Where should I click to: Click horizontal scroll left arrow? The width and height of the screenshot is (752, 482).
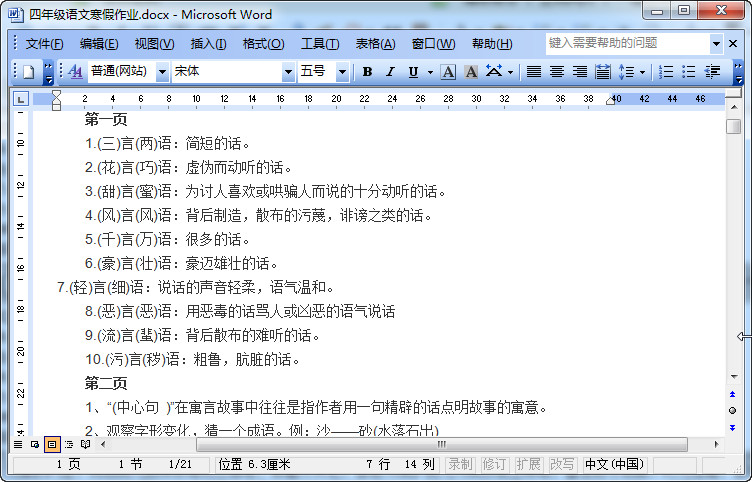pos(103,445)
